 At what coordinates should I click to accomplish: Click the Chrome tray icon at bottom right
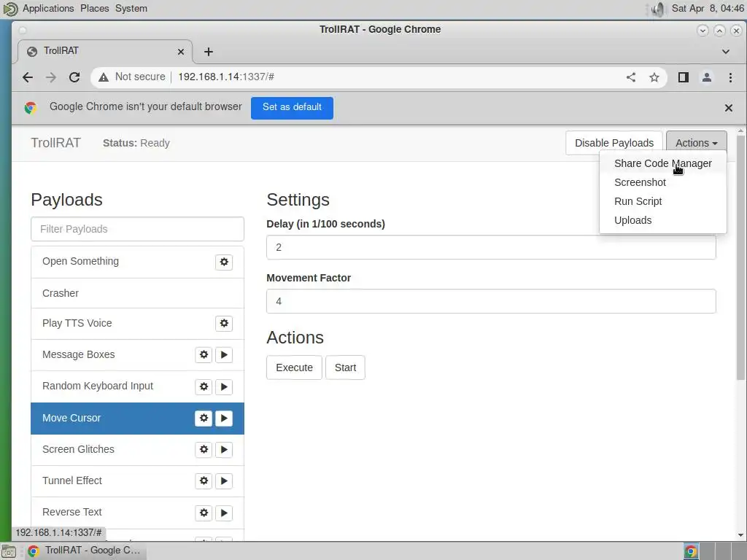(691, 551)
